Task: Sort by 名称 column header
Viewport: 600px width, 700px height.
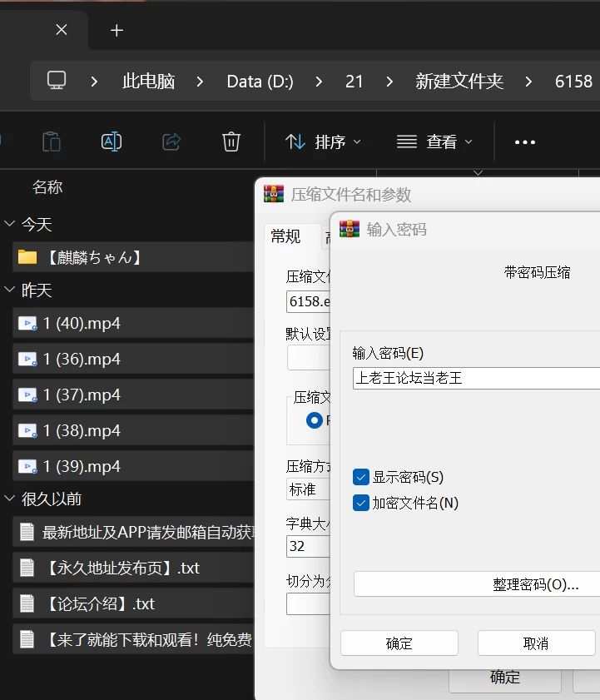Action: pos(47,187)
